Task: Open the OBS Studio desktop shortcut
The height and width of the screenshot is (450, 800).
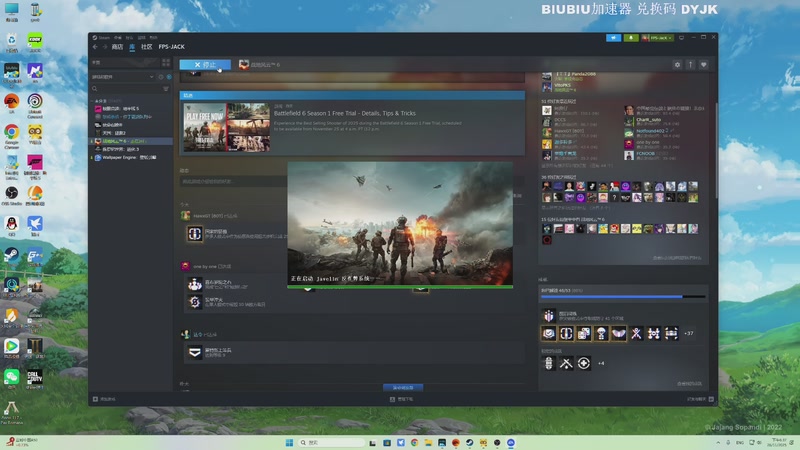Action: click(x=11, y=196)
